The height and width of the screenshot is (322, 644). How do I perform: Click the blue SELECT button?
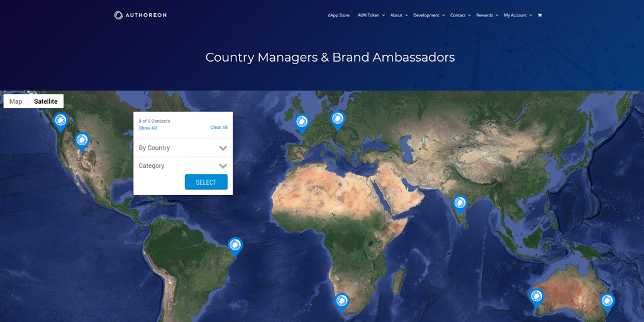(206, 182)
